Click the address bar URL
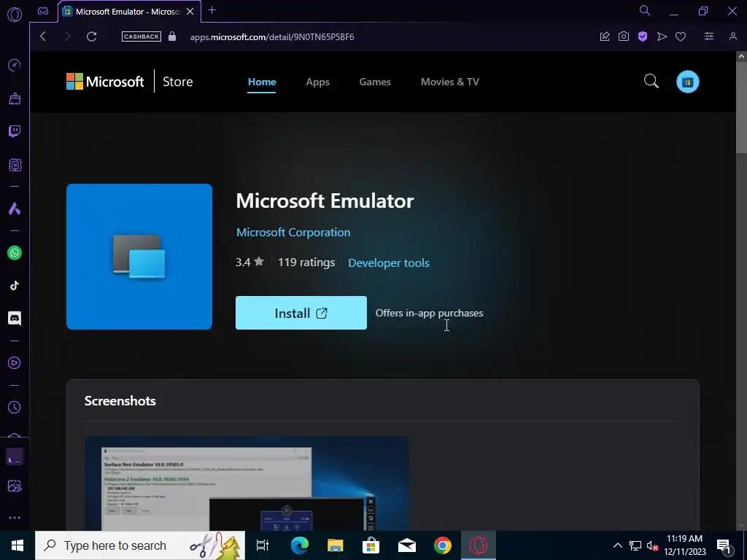The height and width of the screenshot is (560, 747). pyautogui.click(x=272, y=36)
